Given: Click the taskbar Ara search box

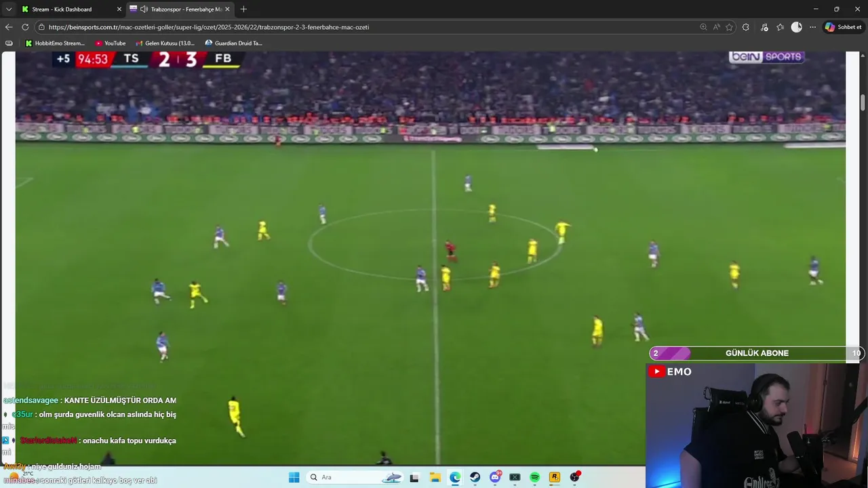Looking at the screenshot, I should pos(355,477).
